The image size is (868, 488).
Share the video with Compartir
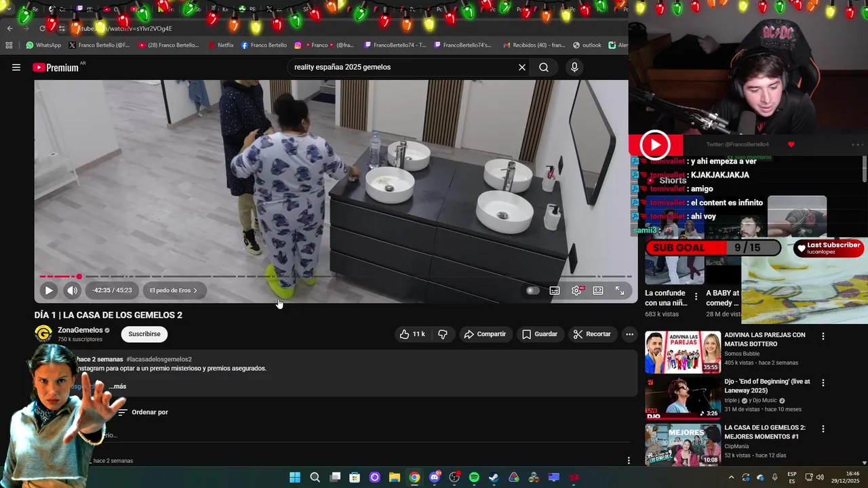[485, 334]
